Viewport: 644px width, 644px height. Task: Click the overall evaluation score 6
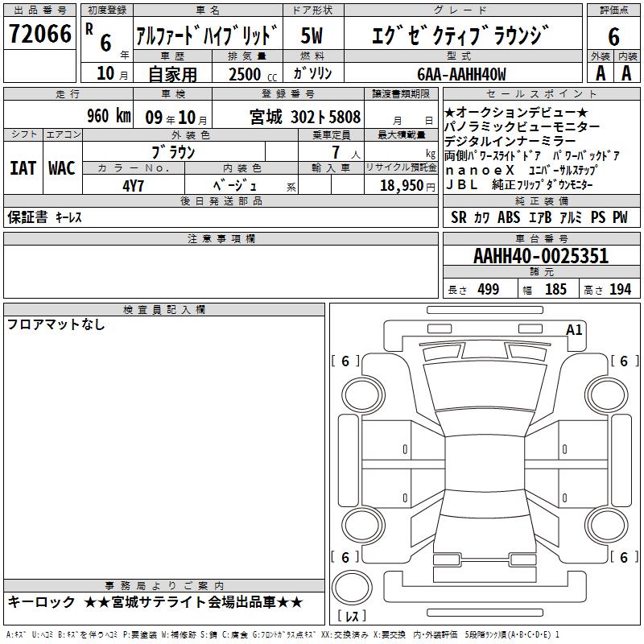pyautogui.click(x=614, y=35)
